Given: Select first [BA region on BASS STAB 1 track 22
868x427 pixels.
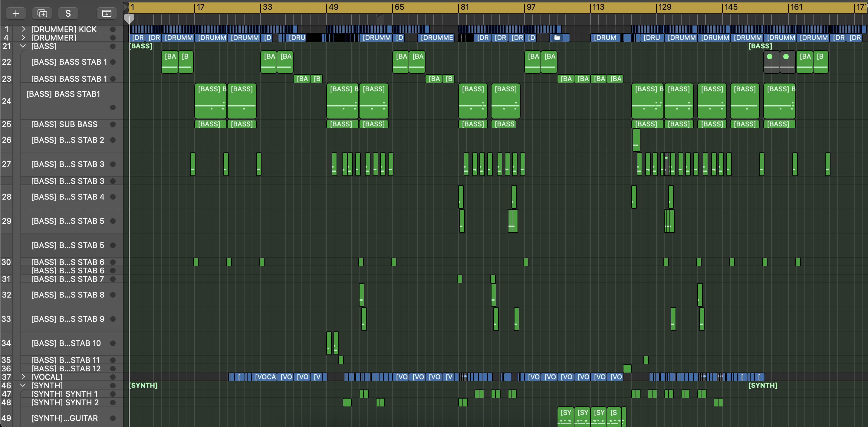Looking at the screenshot, I should (169, 62).
